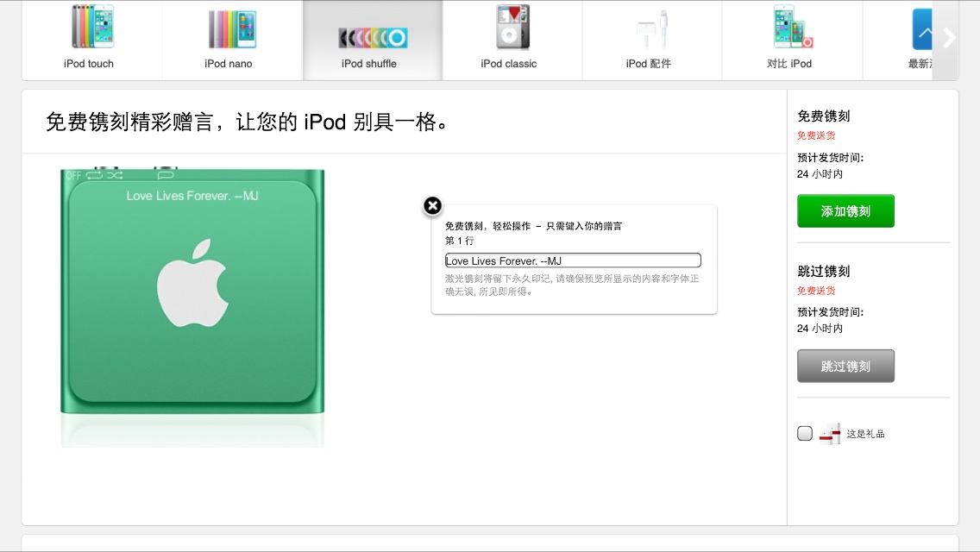Advance the product carousel with right arrow

coord(949,37)
